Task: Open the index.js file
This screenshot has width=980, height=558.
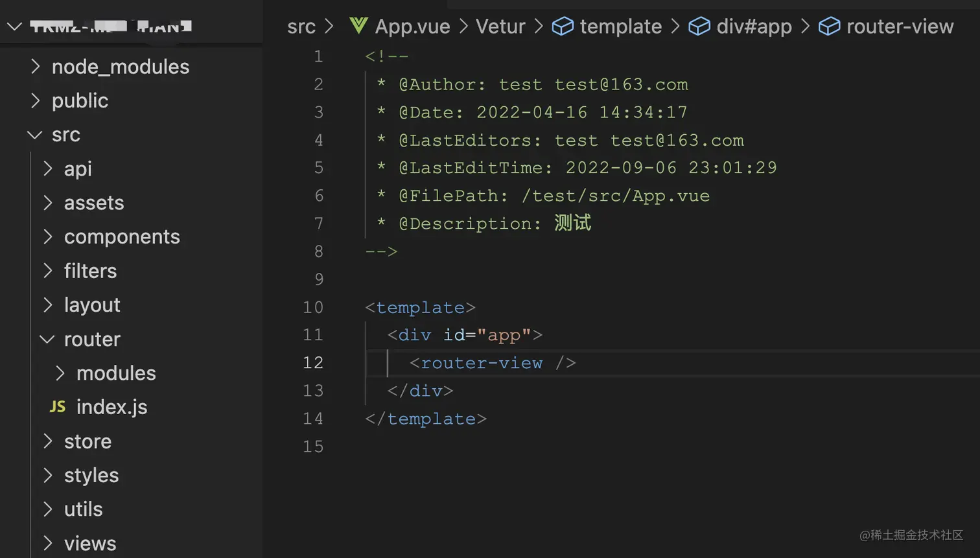Action: pos(111,407)
